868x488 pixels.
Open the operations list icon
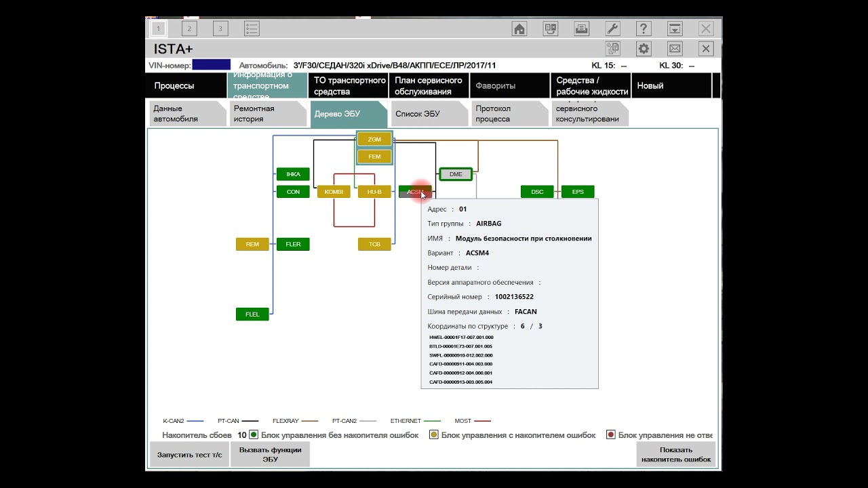(252, 28)
